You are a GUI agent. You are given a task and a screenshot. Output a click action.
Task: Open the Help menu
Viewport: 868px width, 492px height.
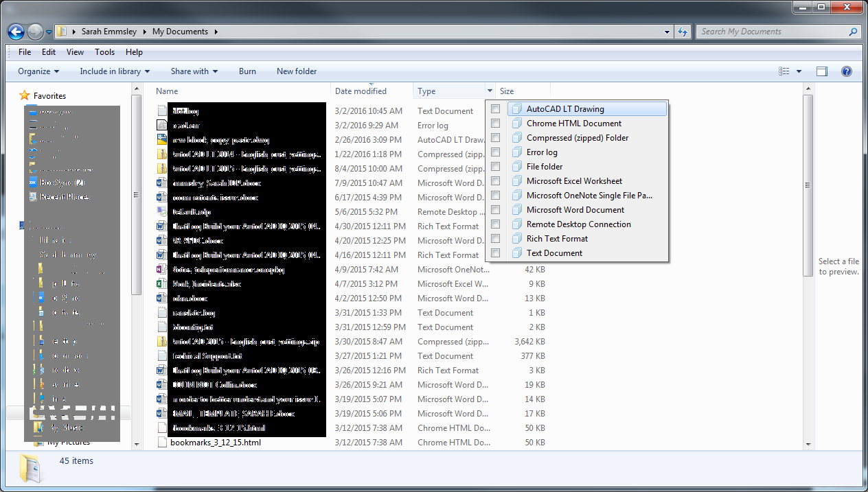(x=134, y=52)
